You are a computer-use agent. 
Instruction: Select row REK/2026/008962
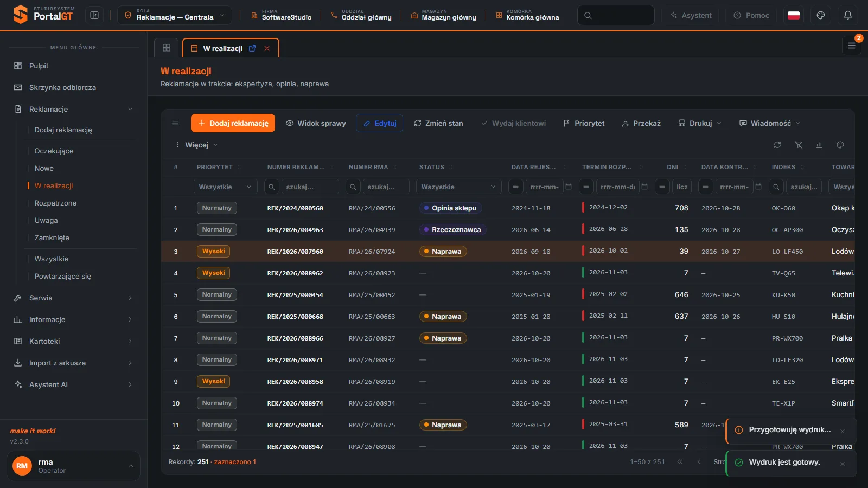(x=508, y=273)
